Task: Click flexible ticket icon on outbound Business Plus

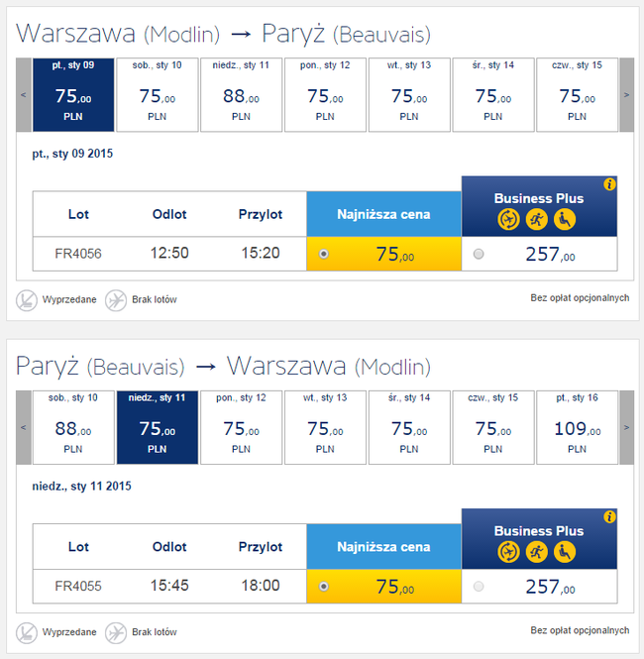Action: coord(509,219)
